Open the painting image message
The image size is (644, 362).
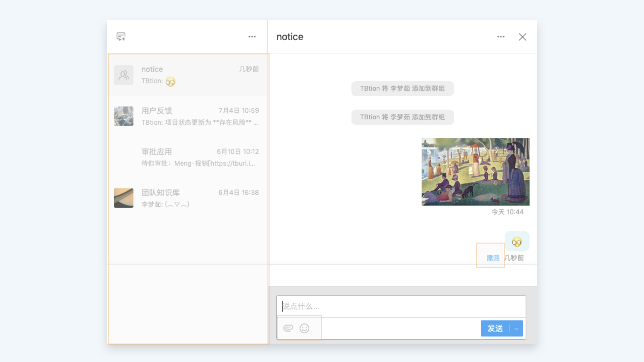click(x=475, y=172)
